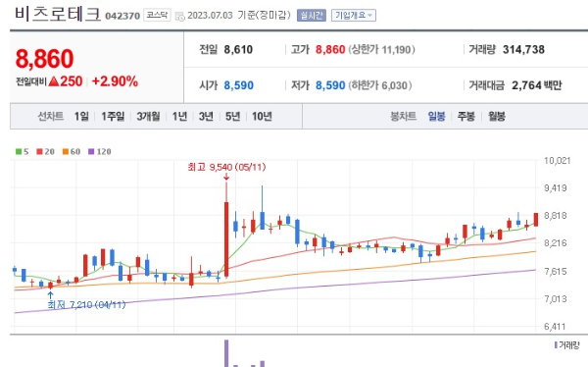Click the 전일 8,610 value
588x367 pixels.
pos(238,50)
